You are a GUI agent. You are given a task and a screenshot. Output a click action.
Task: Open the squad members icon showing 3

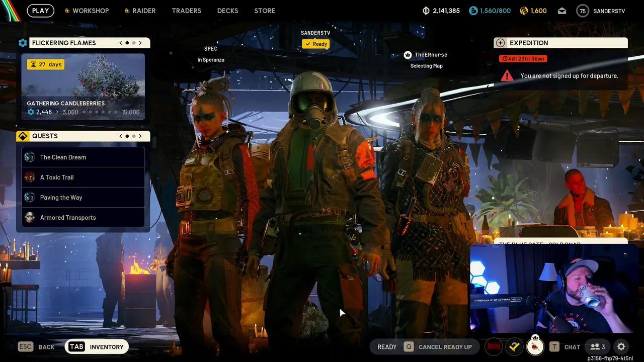pyautogui.click(x=598, y=347)
